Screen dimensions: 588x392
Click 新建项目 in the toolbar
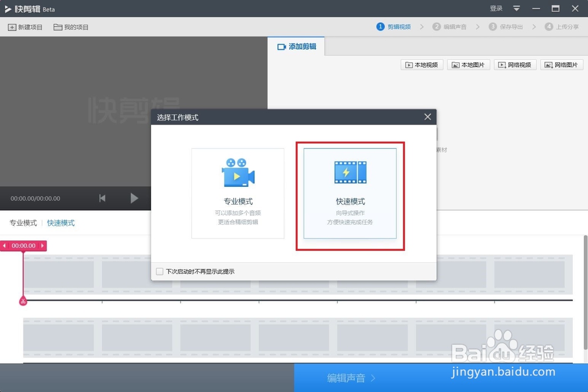[25, 27]
